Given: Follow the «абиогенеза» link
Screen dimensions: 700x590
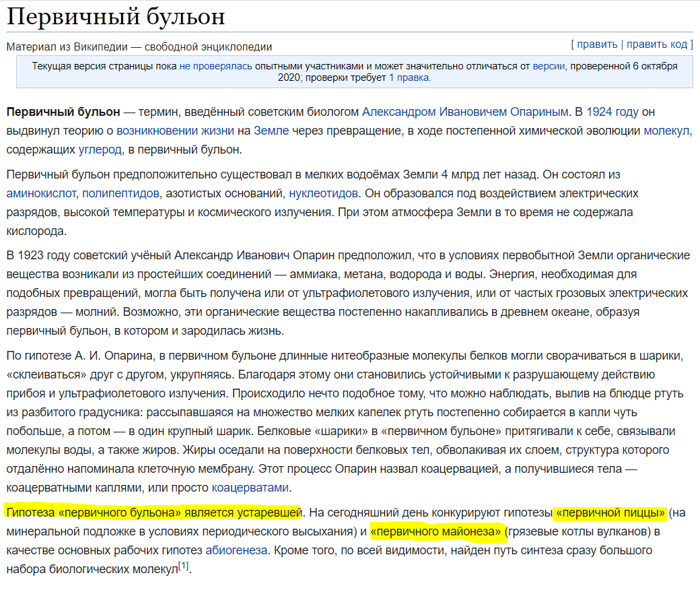Looking at the screenshot, I should pos(236,550).
